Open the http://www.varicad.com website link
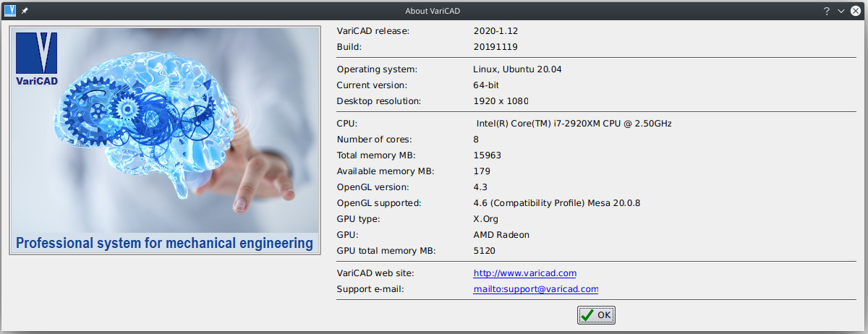 (524, 273)
